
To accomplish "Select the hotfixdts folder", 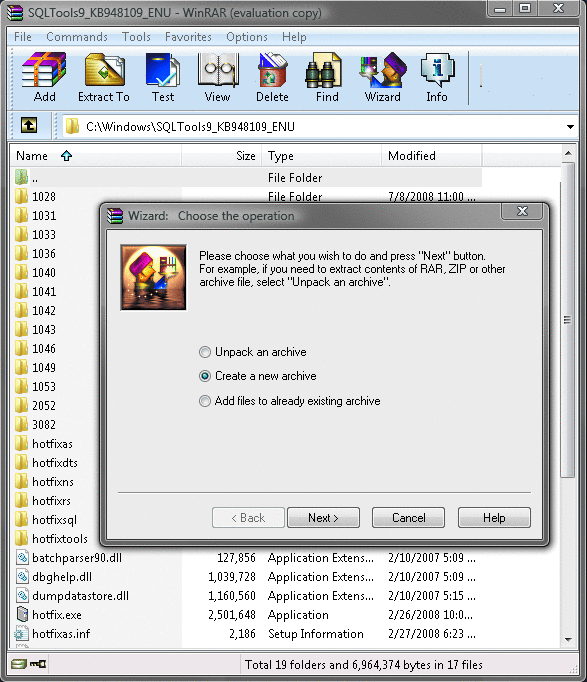I will 47,463.
